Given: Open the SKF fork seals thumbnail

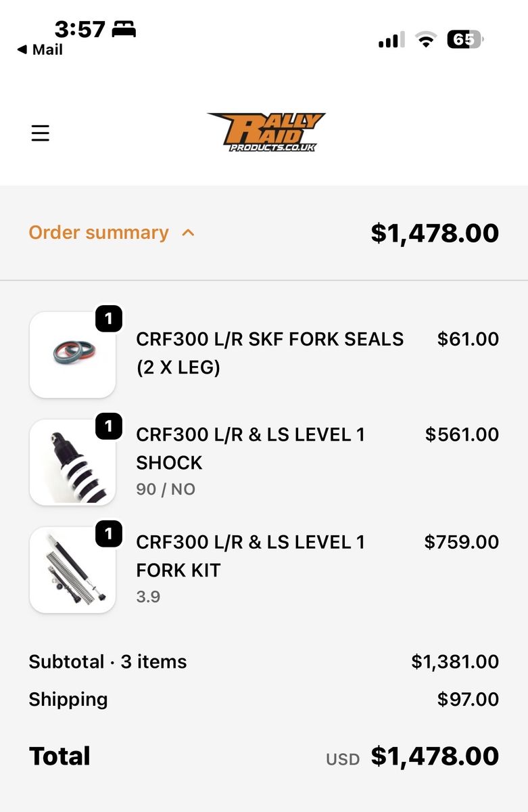Looking at the screenshot, I should [x=72, y=355].
